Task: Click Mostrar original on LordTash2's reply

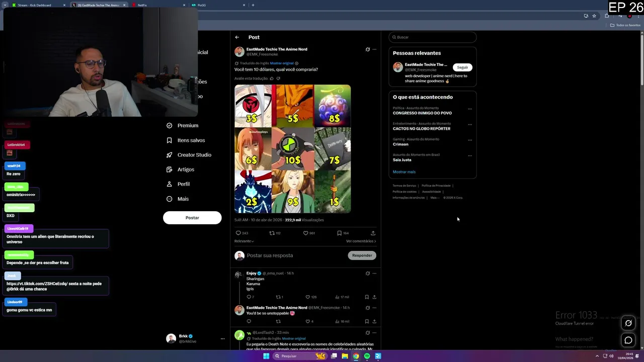Action: [294, 338]
